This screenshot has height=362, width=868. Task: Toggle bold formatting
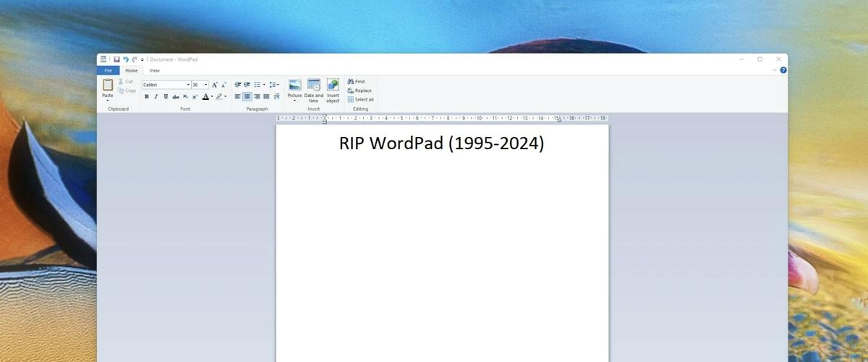147,96
